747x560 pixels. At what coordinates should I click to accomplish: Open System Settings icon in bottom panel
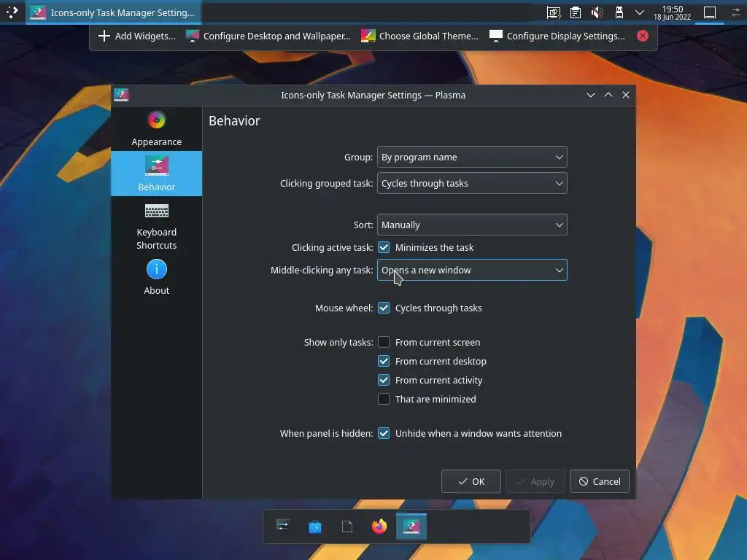(282, 526)
